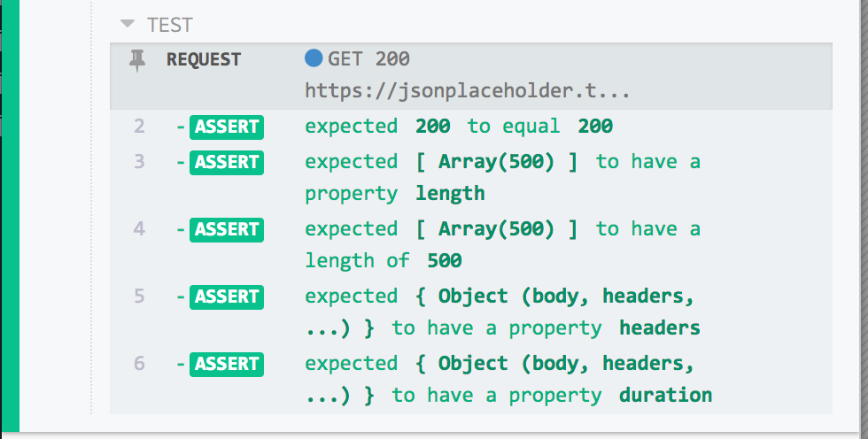This screenshot has width=868, height=439.
Task: Click the blue dot before GET 200
Action: click(314, 58)
